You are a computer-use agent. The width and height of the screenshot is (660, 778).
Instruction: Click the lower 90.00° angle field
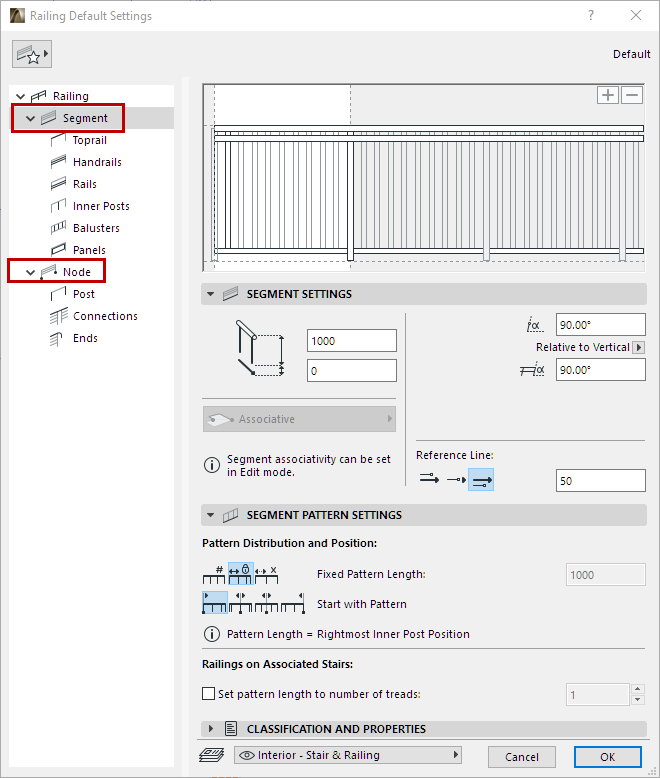601,370
